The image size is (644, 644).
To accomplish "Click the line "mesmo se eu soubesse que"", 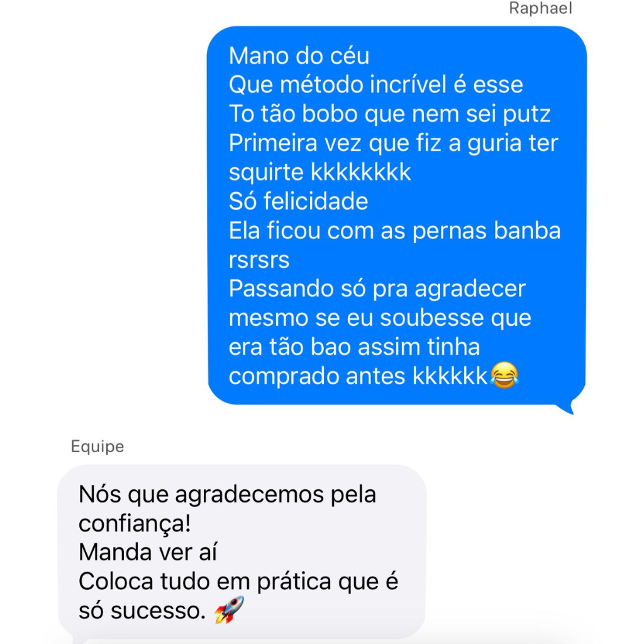I will click(x=380, y=318).
